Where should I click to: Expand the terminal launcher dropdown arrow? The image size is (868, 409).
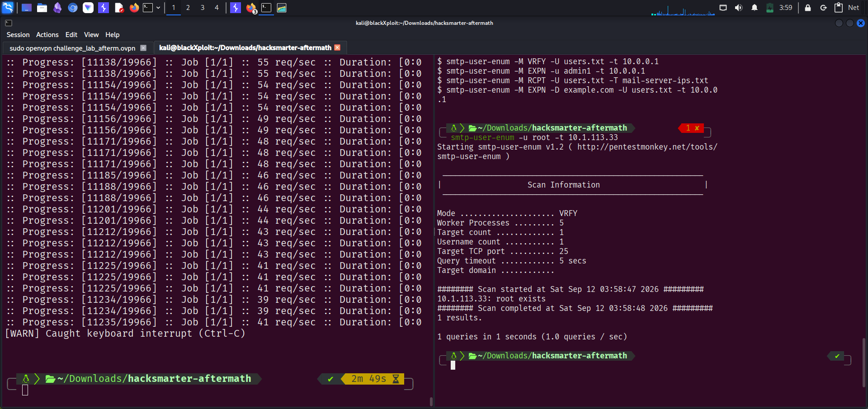[158, 8]
